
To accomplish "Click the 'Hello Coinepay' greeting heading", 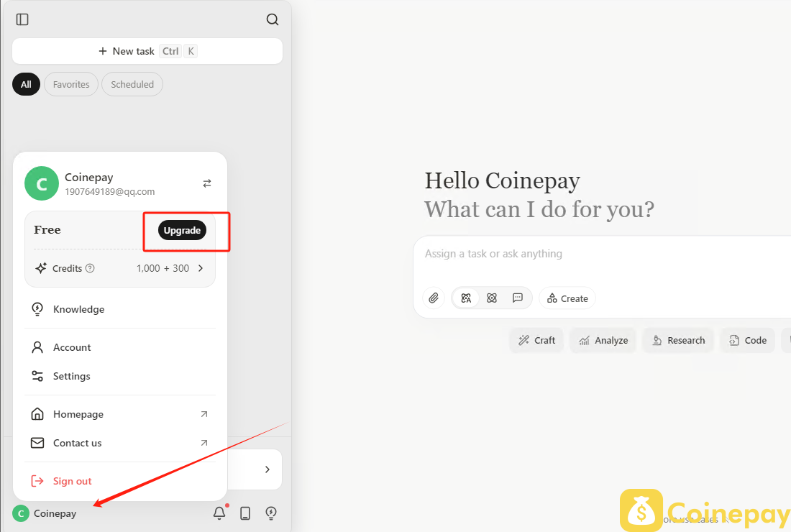I will click(503, 181).
